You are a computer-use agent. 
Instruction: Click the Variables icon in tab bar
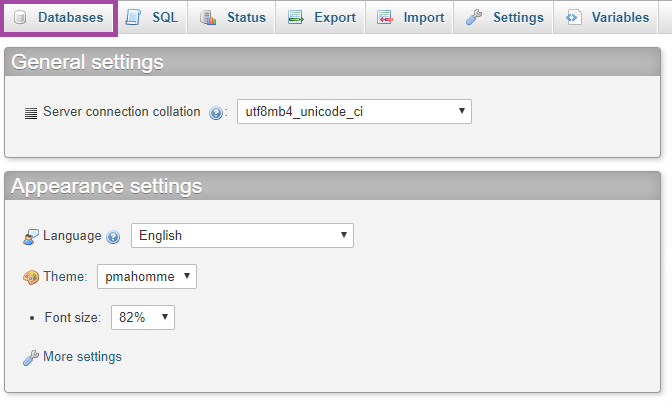pyautogui.click(x=573, y=18)
